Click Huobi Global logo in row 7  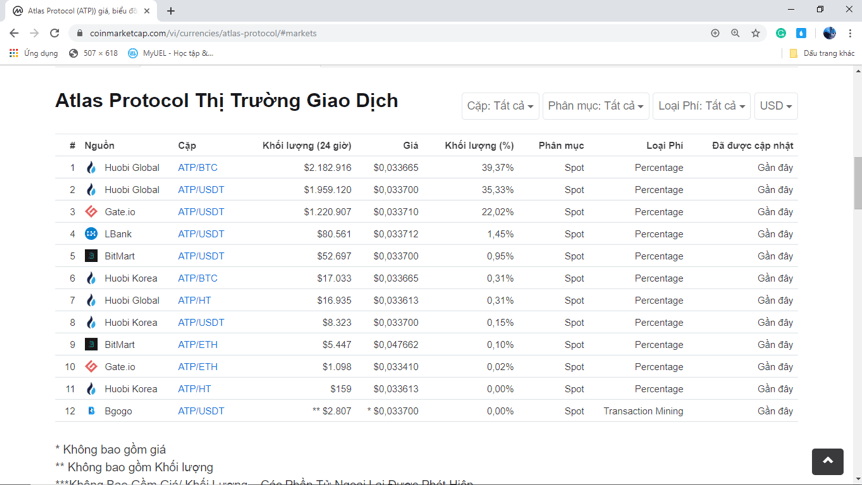tap(91, 300)
